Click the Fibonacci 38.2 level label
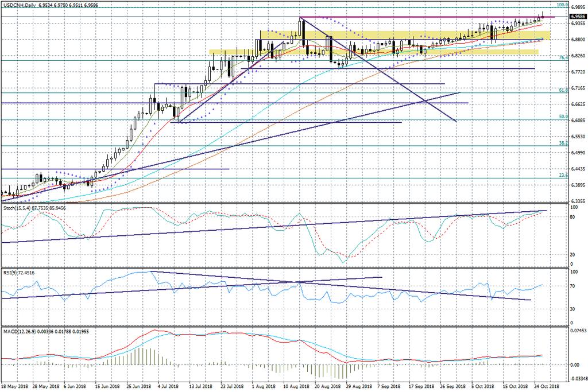Image resolution: width=588 pixels, height=392 pixels. point(563,143)
